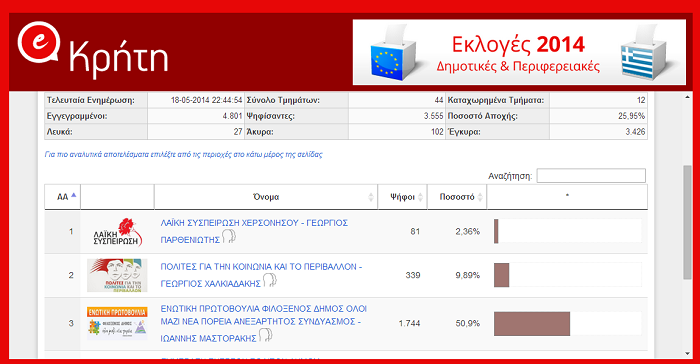Open candidates icon next to ΜΑΣΤΟΡΑΚΗΣ

click(266, 335)
